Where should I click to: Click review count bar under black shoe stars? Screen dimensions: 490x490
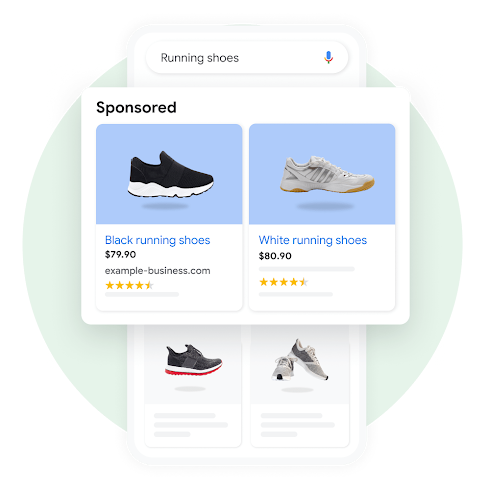pos(142,294)
